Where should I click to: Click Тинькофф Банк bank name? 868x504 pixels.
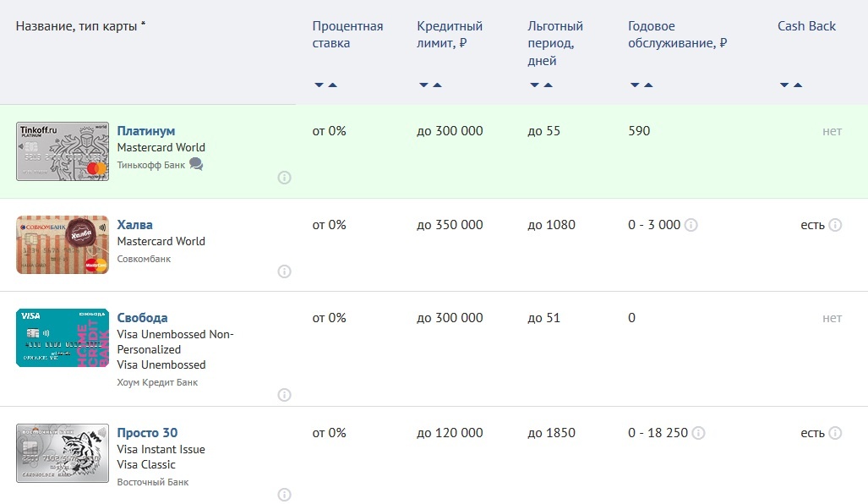point(150,165)
